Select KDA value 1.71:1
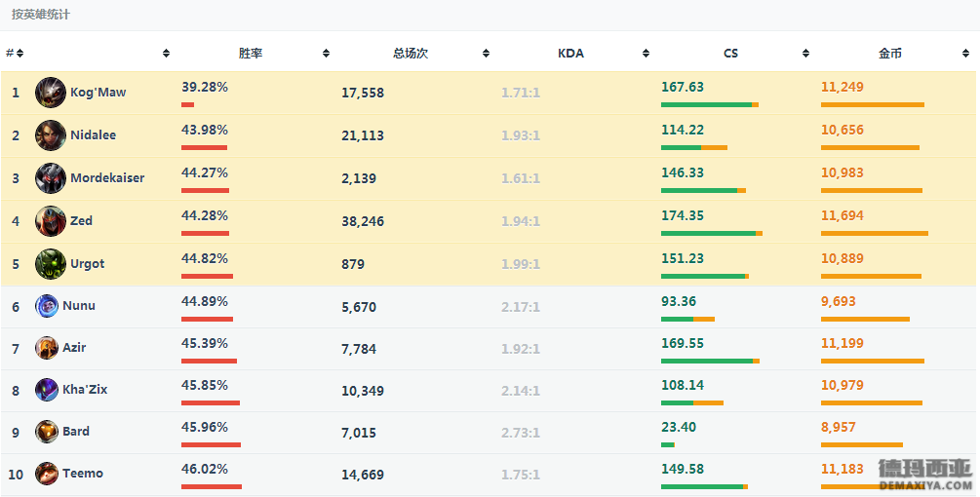Screen dimensions: 980x497 [521, 93]
